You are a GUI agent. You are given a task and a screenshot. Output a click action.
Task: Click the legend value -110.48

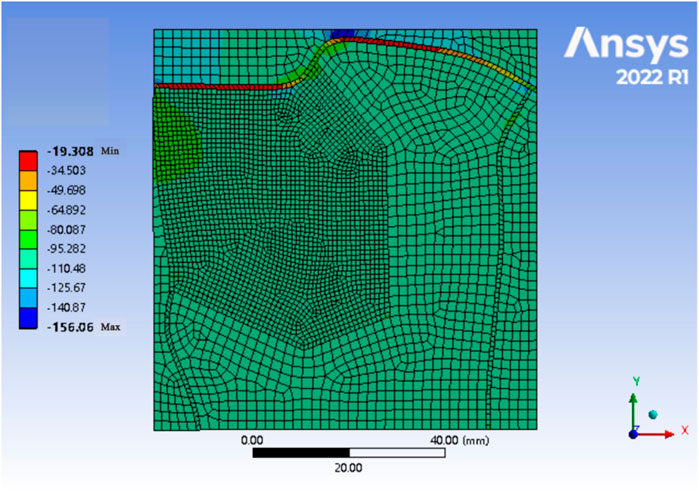tap(66, 268)
